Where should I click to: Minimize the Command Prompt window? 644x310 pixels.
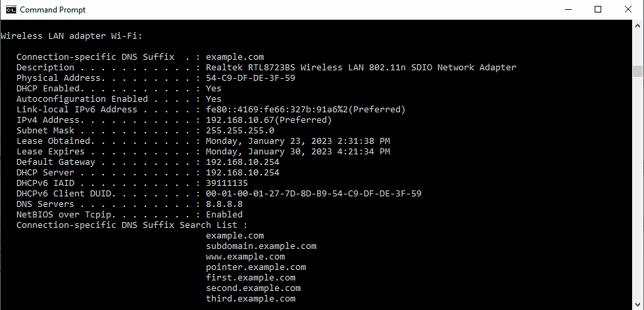567,10
